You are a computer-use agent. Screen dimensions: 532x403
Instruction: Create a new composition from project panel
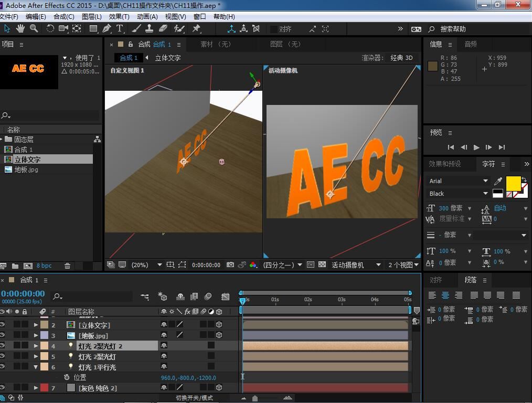pyautogui.click(x=28, y=266)
